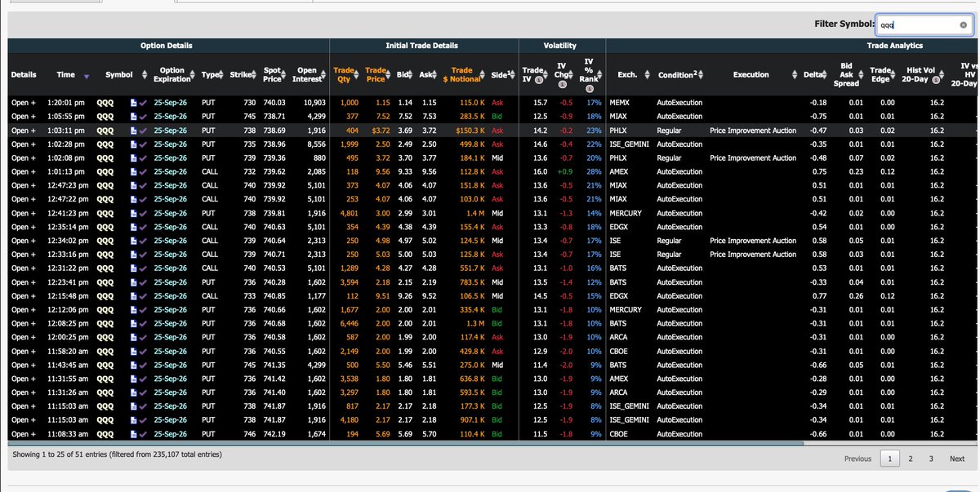
Task: Sort by the Exch. column header
Action: (627, 75)
